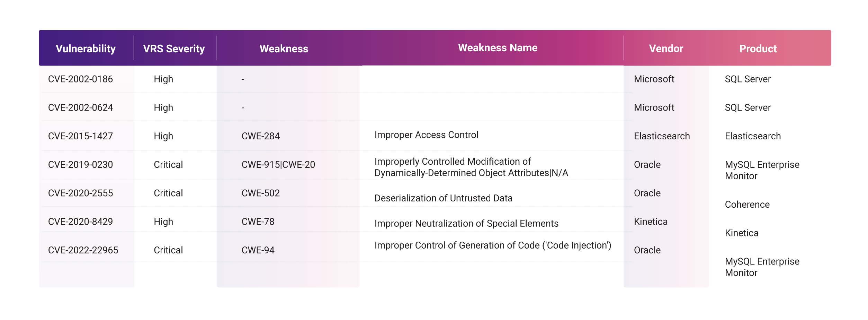This screenshot has height=320, width=868.
Task: Click the VRS Severity column header
Action: (x=174, y=49)
